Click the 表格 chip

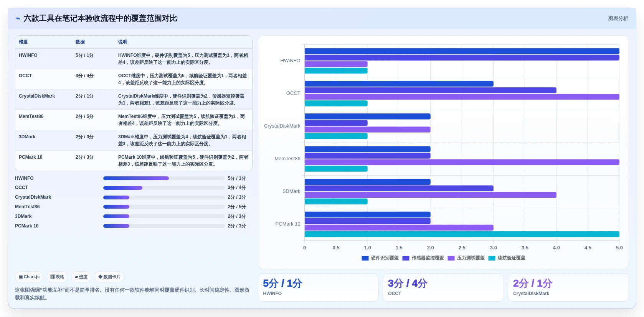[x=57, y=277]
